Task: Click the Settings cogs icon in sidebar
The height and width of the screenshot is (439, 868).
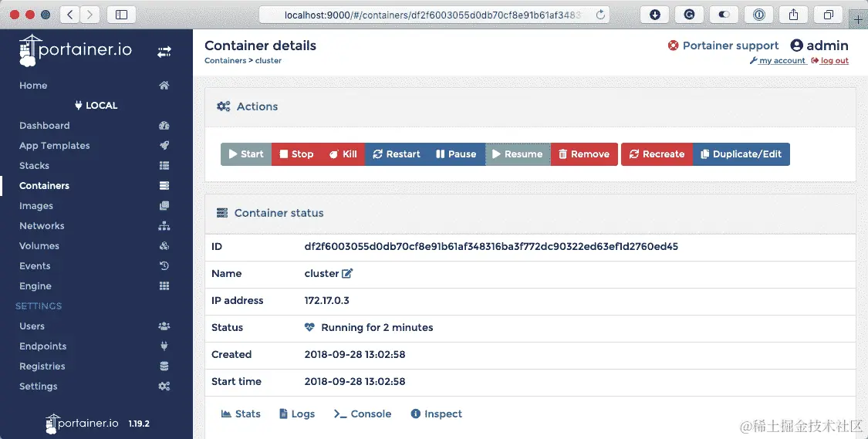Action: 164,387
